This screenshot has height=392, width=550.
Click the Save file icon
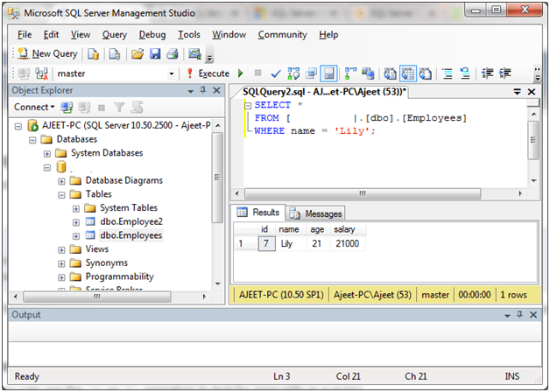point(155,54)
